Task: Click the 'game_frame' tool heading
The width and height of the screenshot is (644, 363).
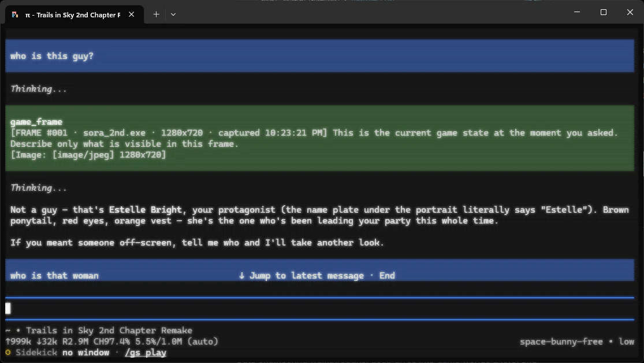Action: (36, 122)
